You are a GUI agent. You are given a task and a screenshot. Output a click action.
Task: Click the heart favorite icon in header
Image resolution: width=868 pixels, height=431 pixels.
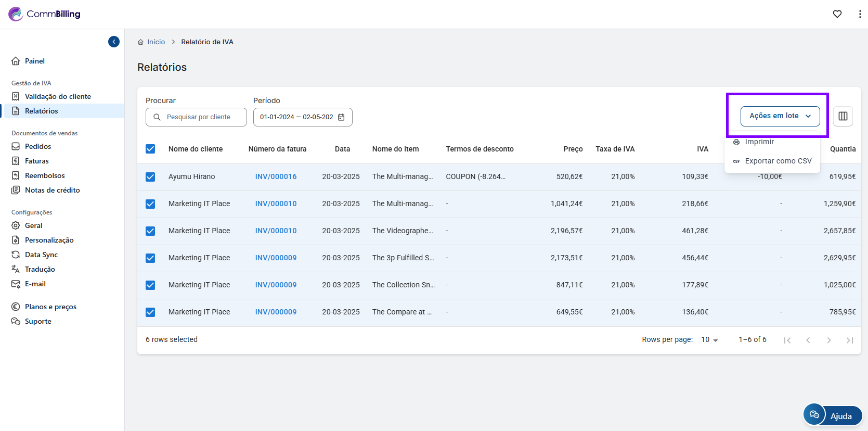pyautogui.click(x=837, y=14)
